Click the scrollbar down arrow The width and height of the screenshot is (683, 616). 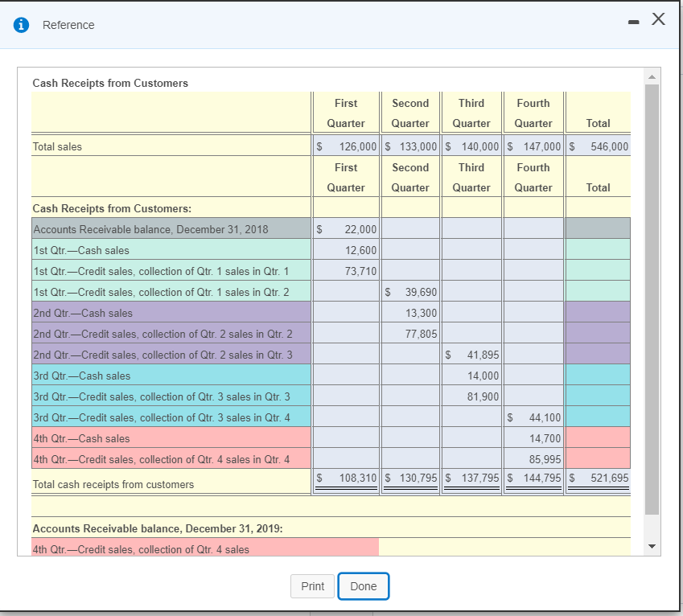(652, 546)
